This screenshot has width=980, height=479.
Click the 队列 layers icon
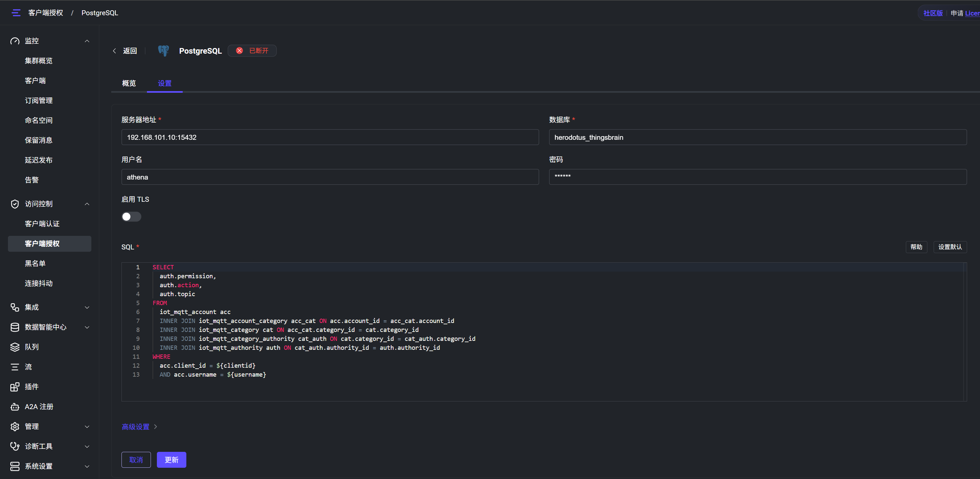(x=15, y=347)
